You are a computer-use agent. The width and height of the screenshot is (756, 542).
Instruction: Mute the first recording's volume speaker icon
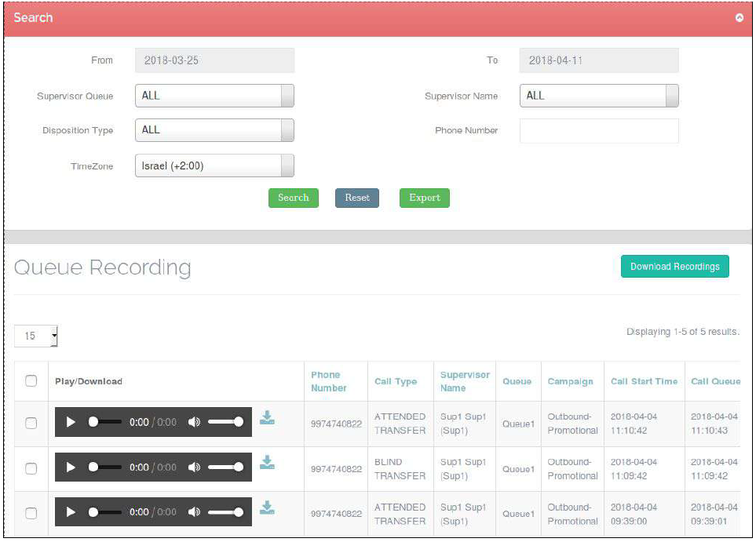(194, 422)
